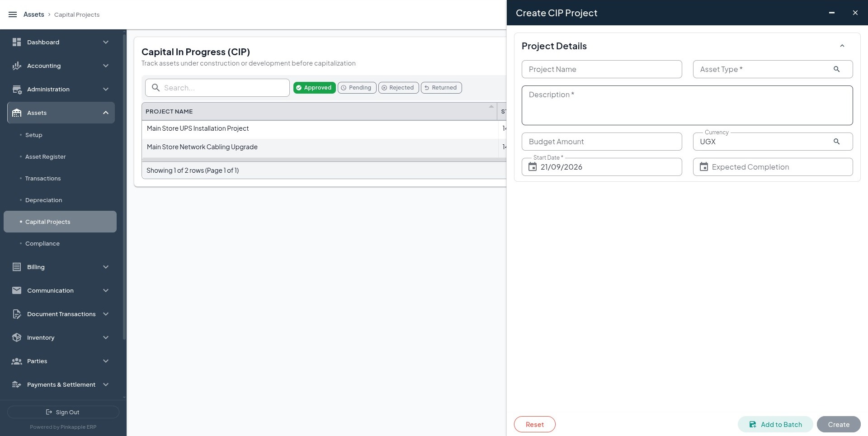Open the Depreciation submenu item
Screen dimensions: 868x436
pyautogui.click(x=60, y=200)
